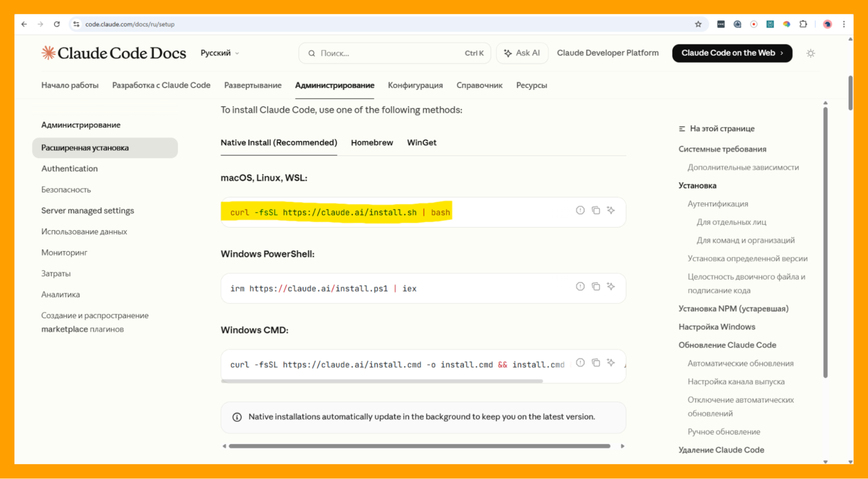The height and width of the screenshot is (479, 868).
Task: Switch to WinGet install tab
Action: coord(421,143)
